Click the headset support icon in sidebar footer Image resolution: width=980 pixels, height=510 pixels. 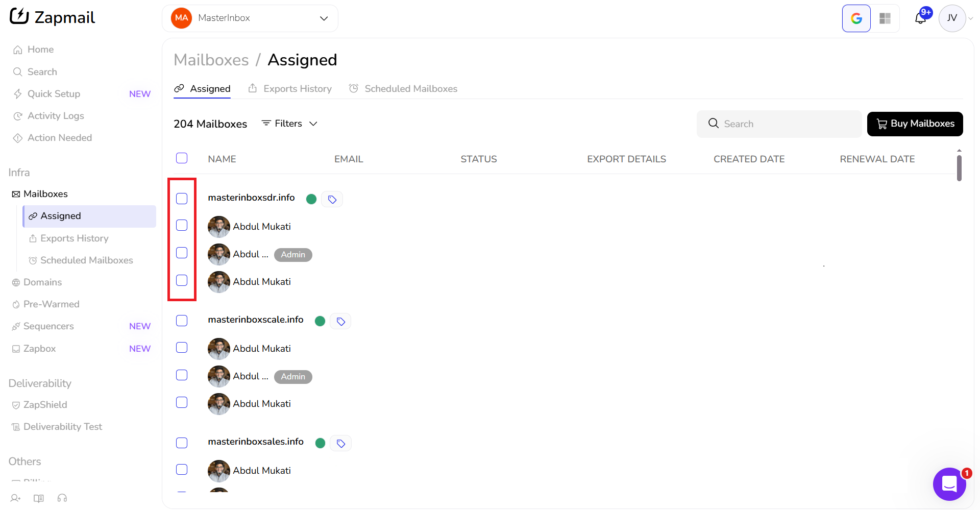[x=62, y=498]
